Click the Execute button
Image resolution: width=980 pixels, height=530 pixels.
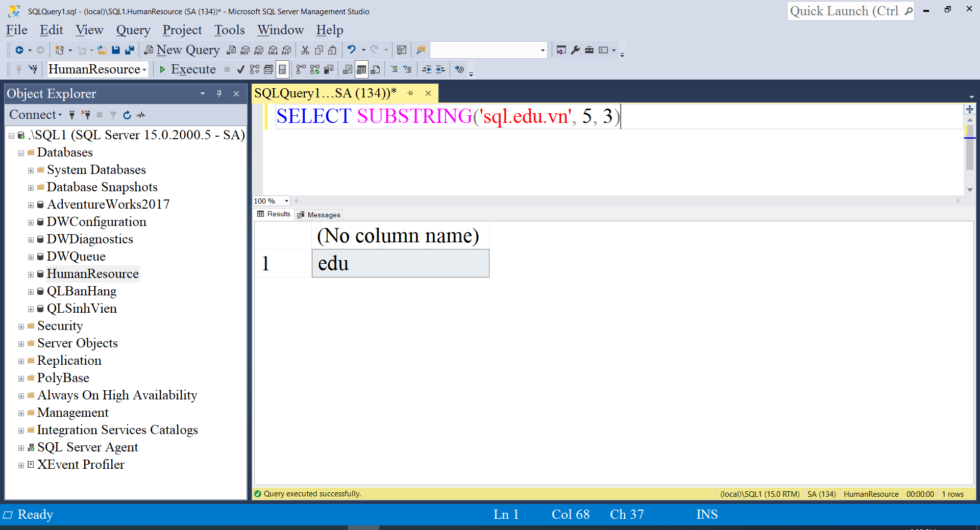187,69
